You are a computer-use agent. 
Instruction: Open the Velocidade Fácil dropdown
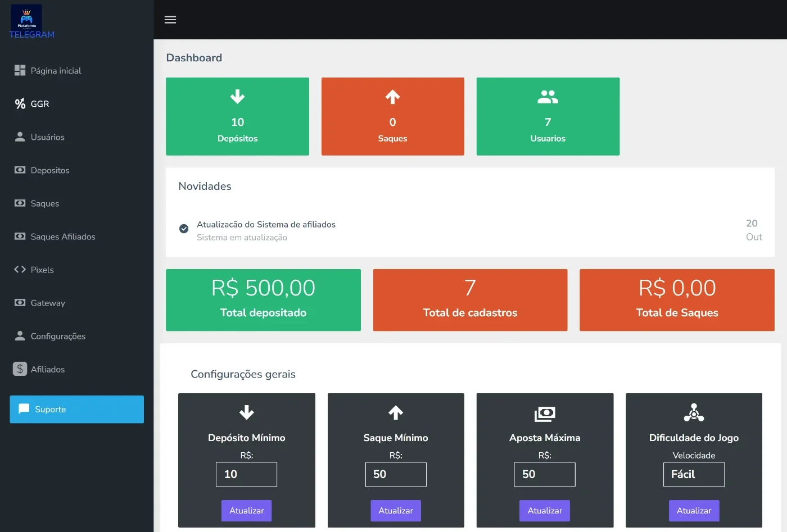(694, 474)
